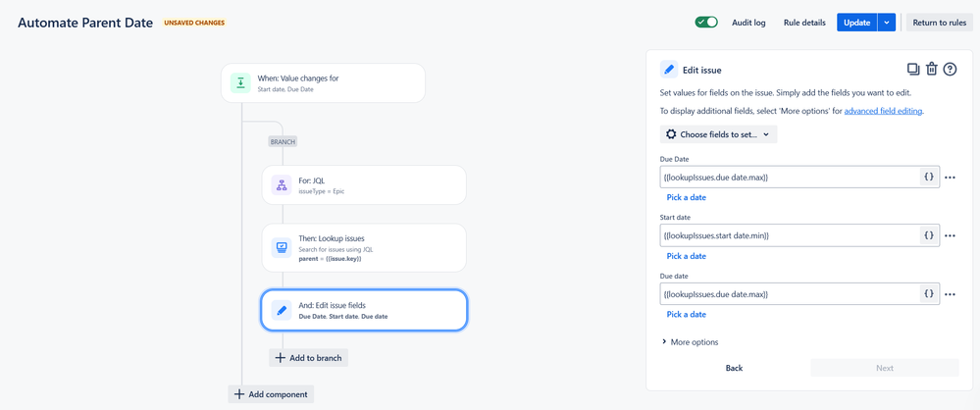Open Rule details

[x=804, y=23]
